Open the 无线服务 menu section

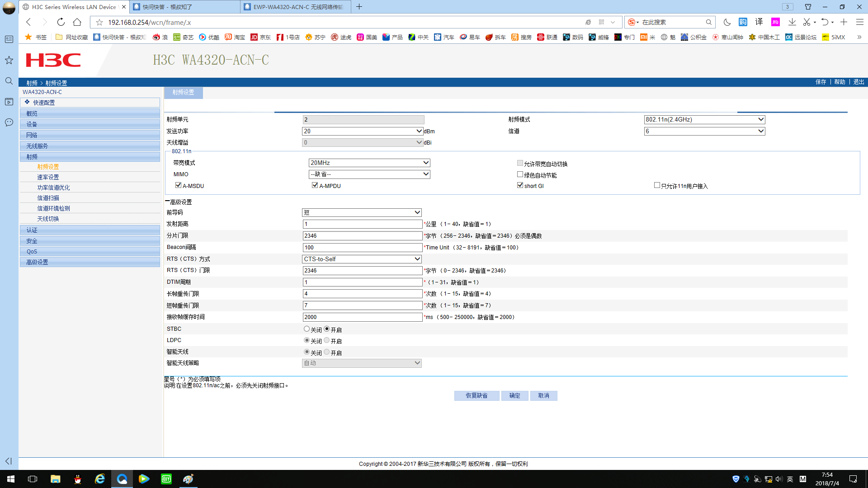[37, 146]
